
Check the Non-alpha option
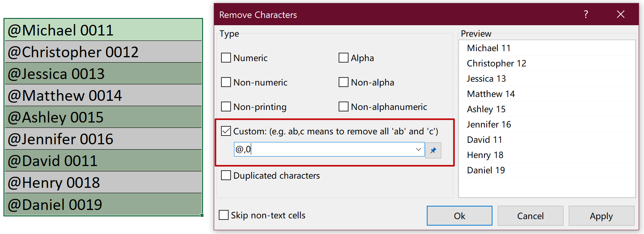(x=343, y=82)
